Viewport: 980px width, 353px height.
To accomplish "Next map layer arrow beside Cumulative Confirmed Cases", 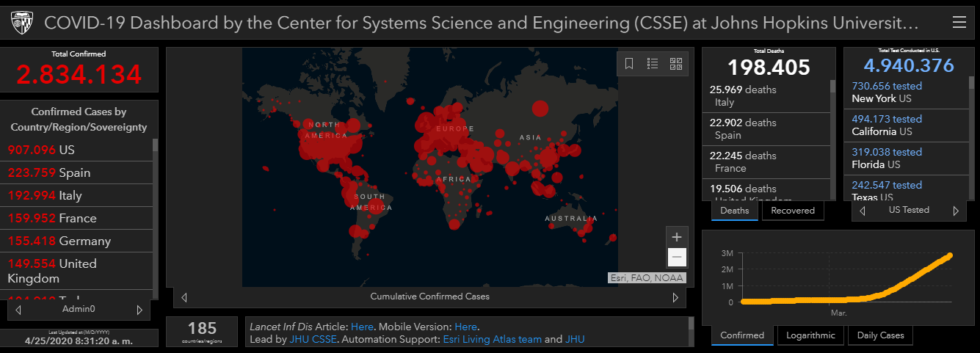I will pos(675,297).
